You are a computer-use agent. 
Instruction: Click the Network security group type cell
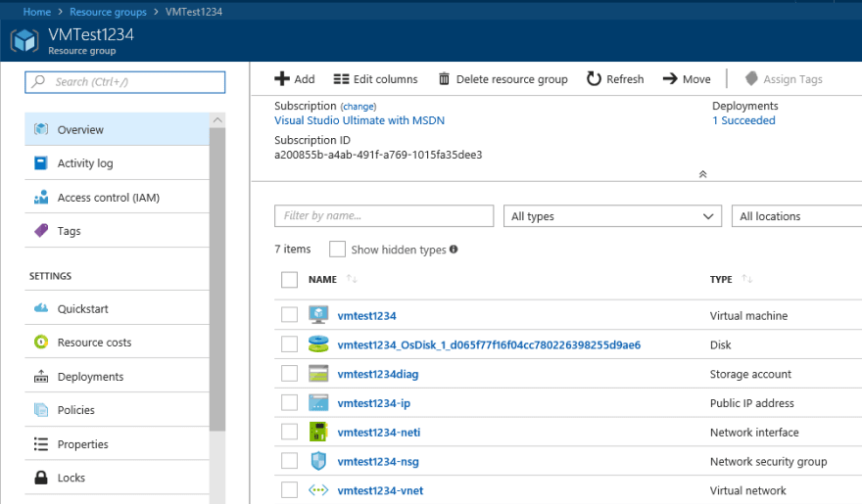click(768, 461)
